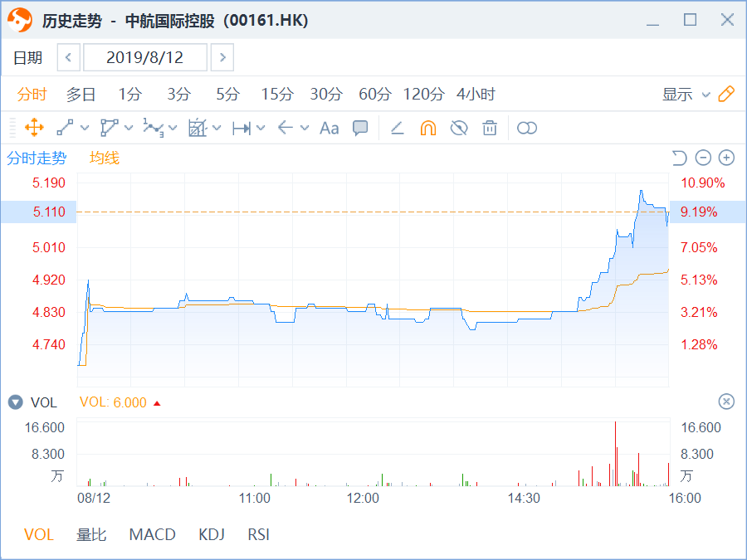Click the 分时走势 legend label
The image size is (747, 560).
tap(37, 158)
